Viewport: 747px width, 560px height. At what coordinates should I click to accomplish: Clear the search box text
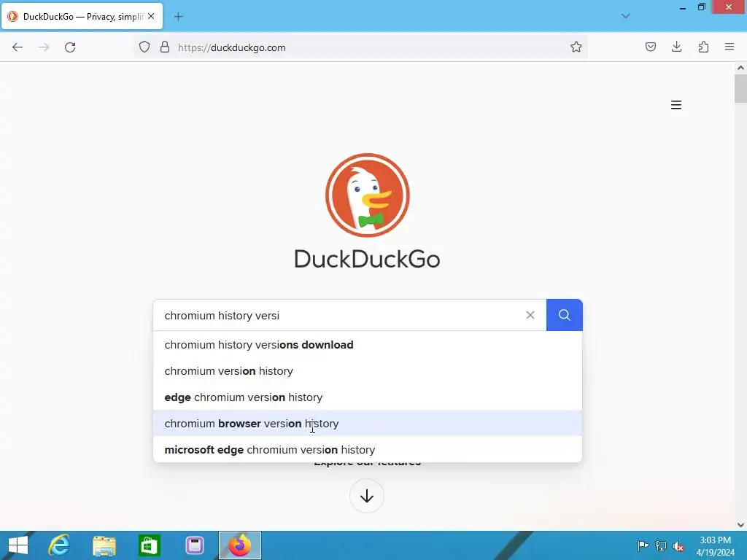coord(530,315)
